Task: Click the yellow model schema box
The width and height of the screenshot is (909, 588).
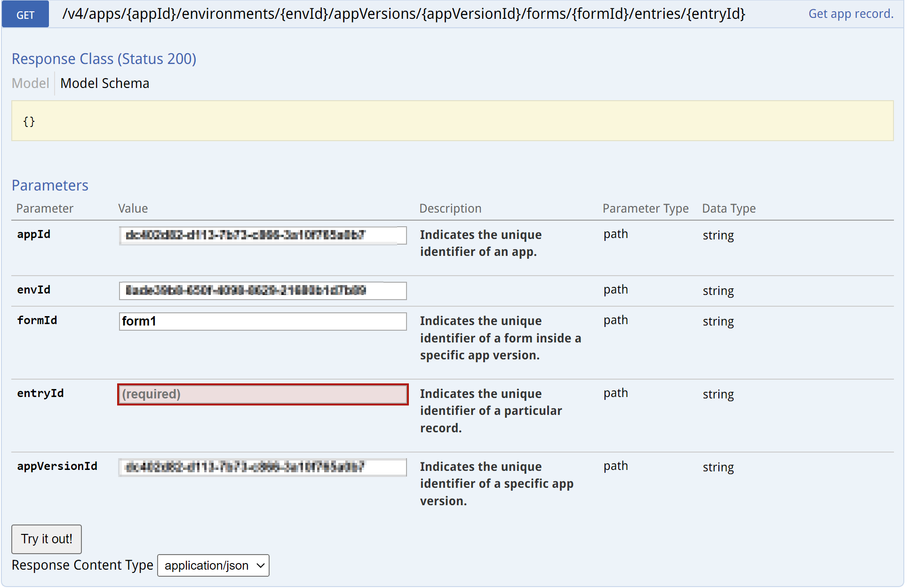Action: coord(452,121)
